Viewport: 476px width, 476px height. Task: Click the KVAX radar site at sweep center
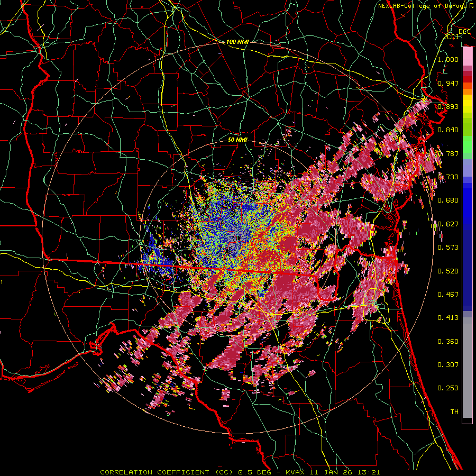(238, 239)
